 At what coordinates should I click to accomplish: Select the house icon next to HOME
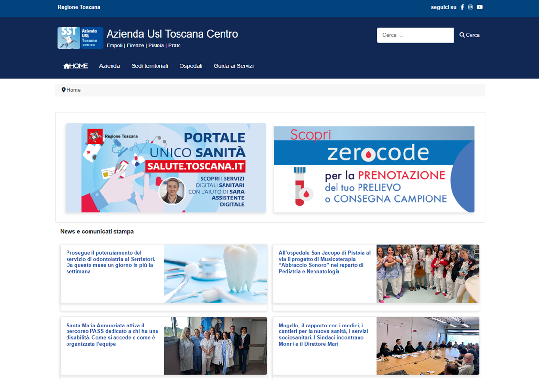click(66, 65)
